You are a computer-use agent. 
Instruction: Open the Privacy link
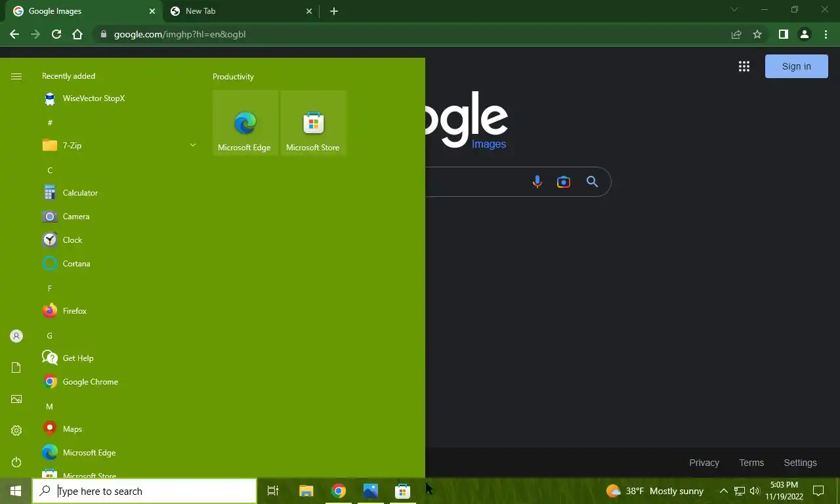pyautogui.click(x=704, y=463)
